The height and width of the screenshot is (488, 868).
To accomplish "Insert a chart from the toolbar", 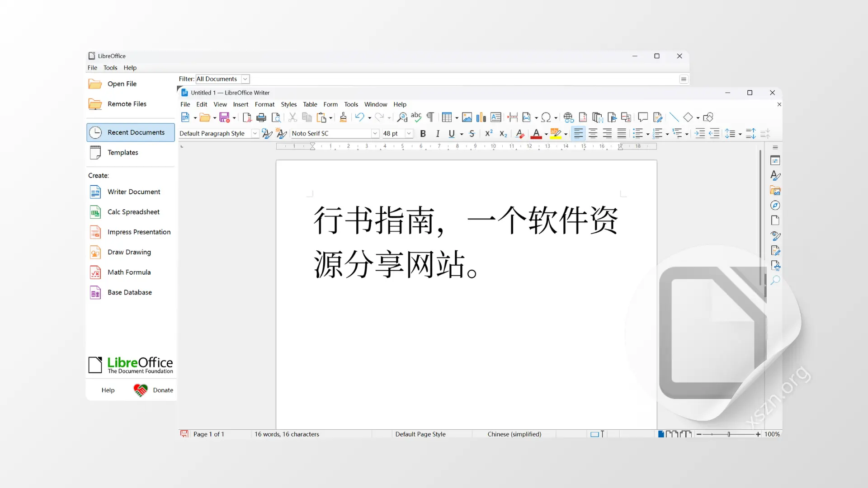I will [481, 117].
